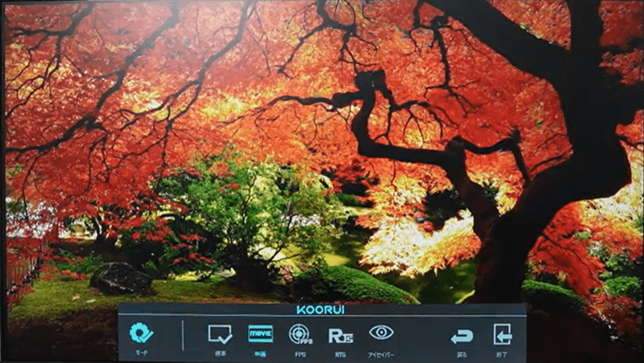Click the mossy rock in the wallpaper
Viewport: 644px width, 363px height.
pyautogui.click(x=120, y=278)
